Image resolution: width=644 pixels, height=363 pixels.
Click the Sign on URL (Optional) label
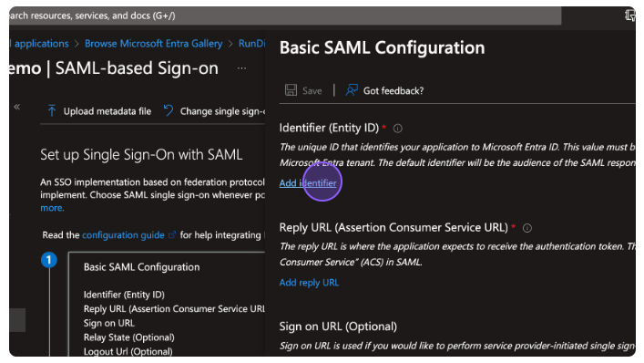coord(338,327)
